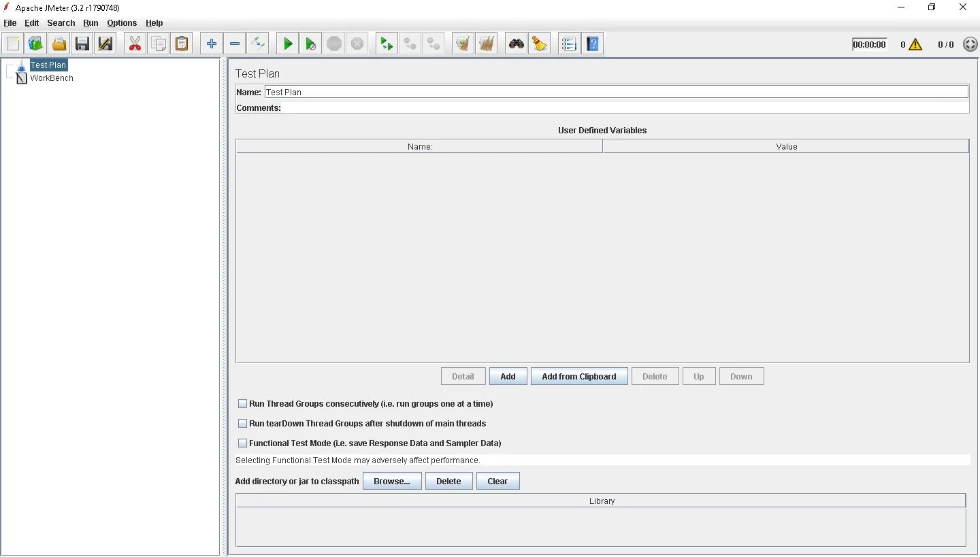Viewport: 980px width, 557px height.
Task: Open the Search menu
Action: (x=61, y=23)
